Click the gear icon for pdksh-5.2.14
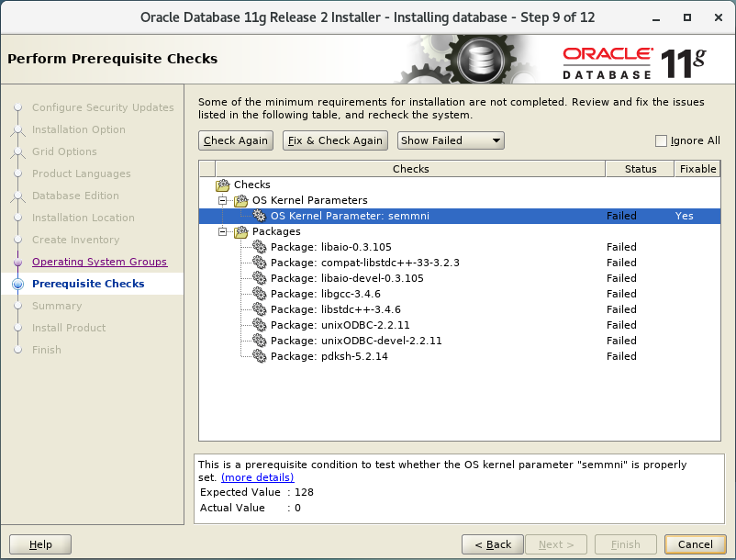The height and width of the screenshot is (560, 736). point(259,356)
